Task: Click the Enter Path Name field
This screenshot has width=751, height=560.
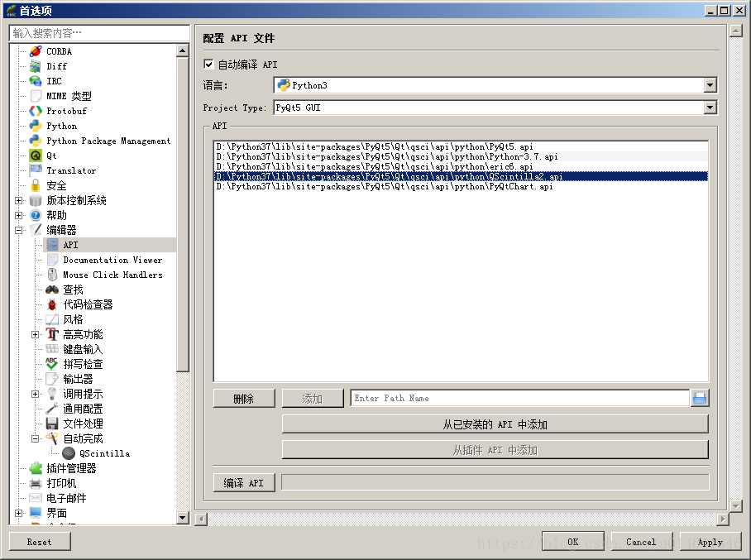Action: [519, 398]
